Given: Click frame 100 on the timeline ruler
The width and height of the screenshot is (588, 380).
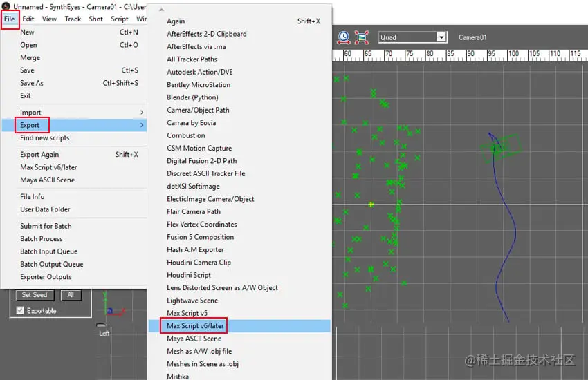Looking at the screenshot, I should [513, 55].
